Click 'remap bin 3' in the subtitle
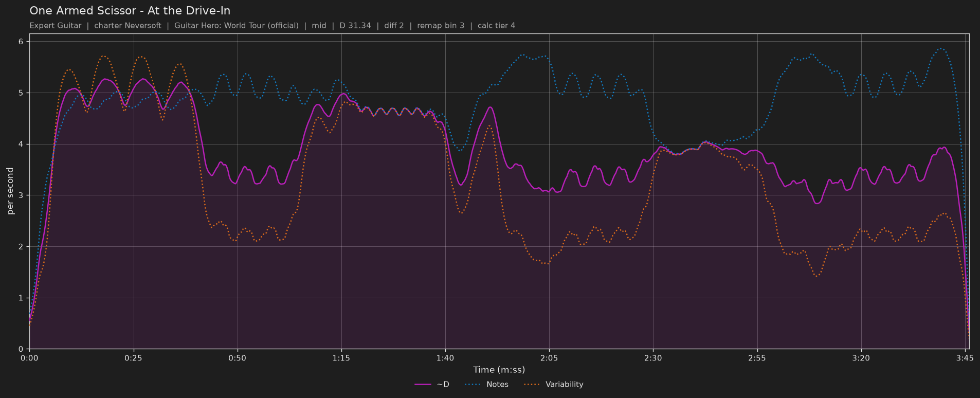 (x=441, y=26)
